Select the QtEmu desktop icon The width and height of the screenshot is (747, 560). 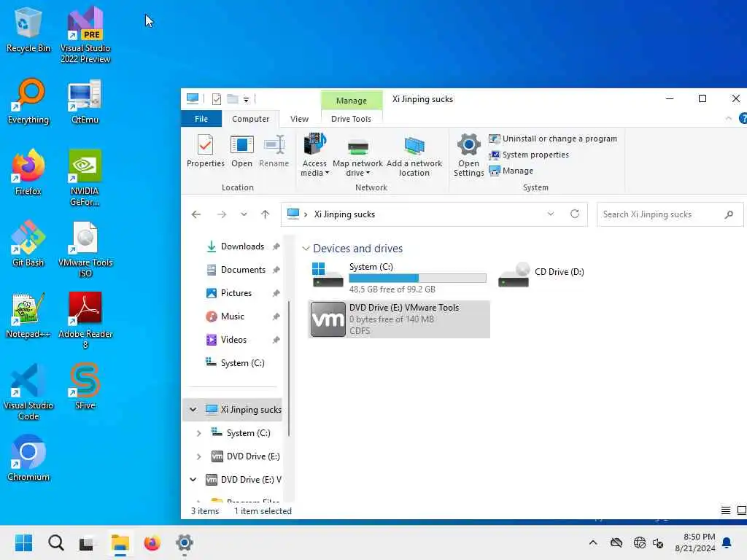click(85, 102)
